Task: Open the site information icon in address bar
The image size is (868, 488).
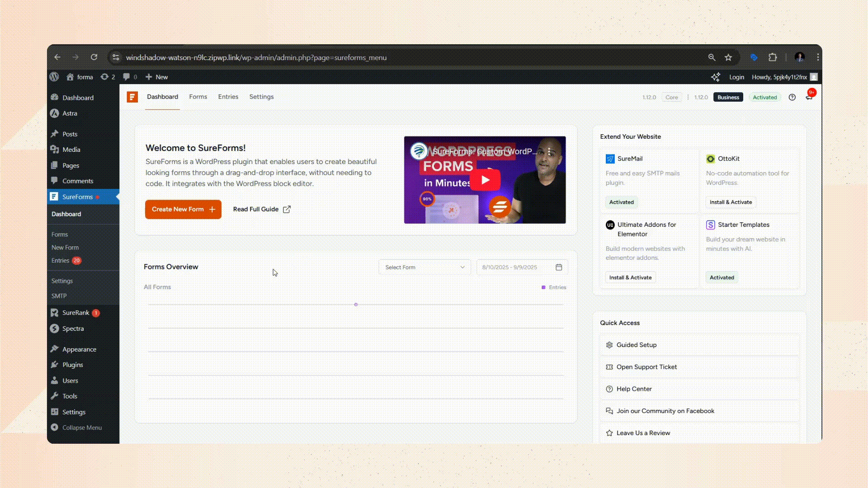Action: point(116,57)
